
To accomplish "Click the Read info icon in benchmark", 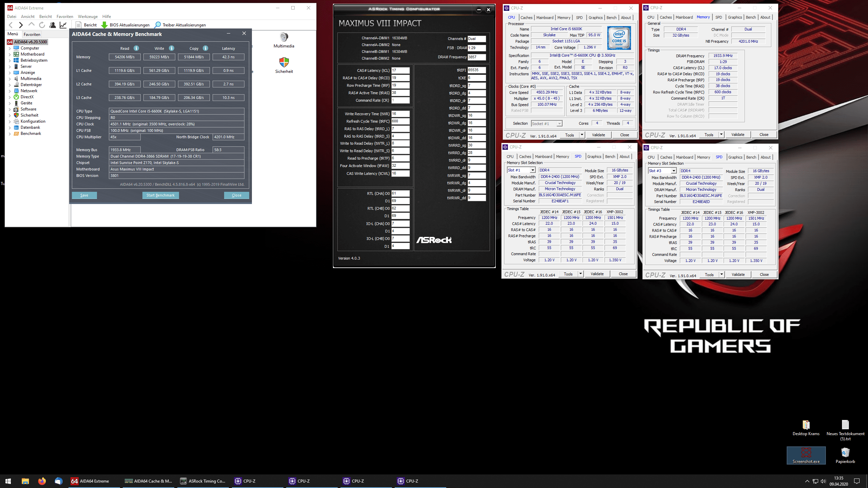I will pos(136,48).
